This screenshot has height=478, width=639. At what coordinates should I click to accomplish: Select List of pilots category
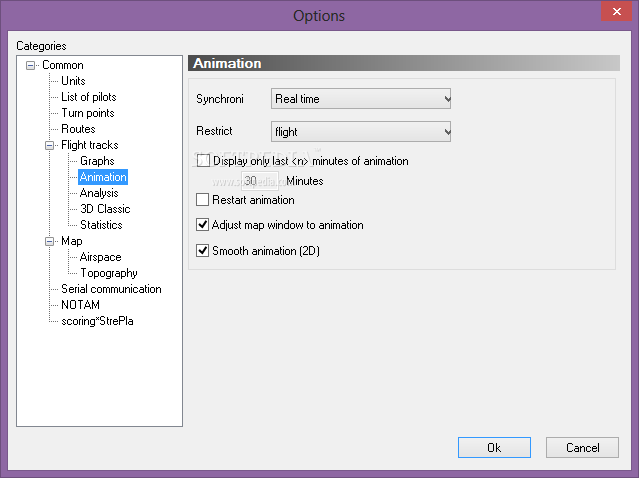pos(89,97)
